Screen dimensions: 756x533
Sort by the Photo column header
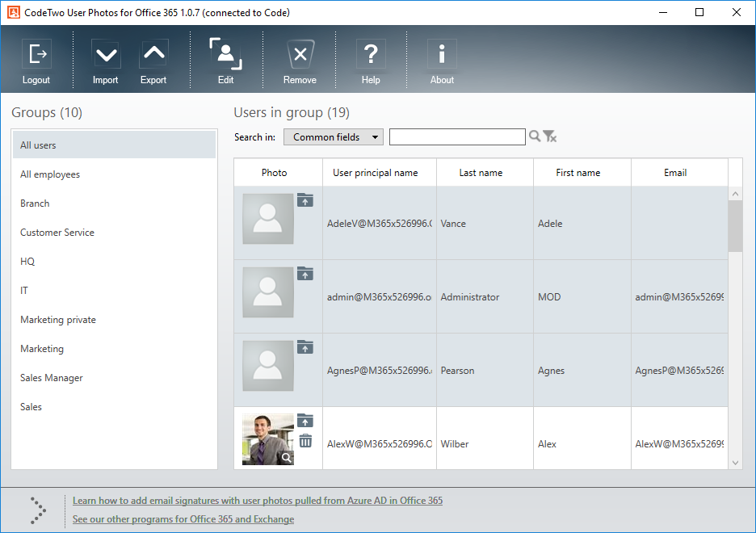(x=278, y=173)
